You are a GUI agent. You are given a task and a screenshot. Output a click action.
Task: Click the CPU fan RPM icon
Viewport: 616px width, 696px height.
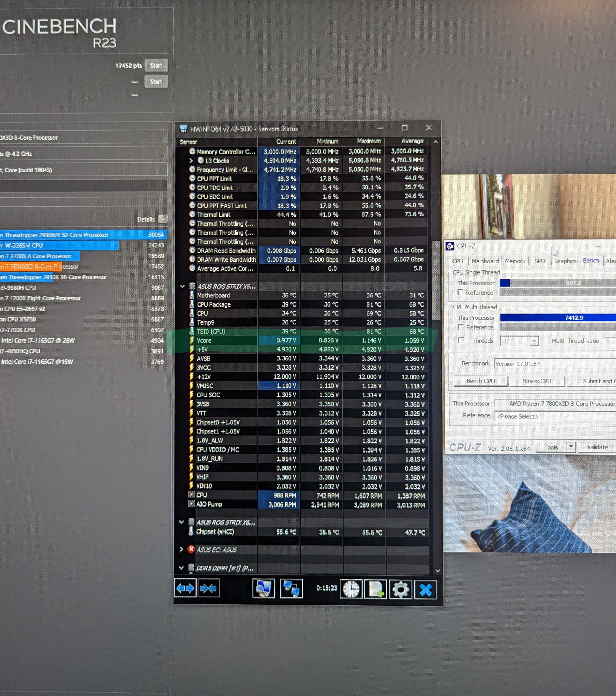pos(191,494)
